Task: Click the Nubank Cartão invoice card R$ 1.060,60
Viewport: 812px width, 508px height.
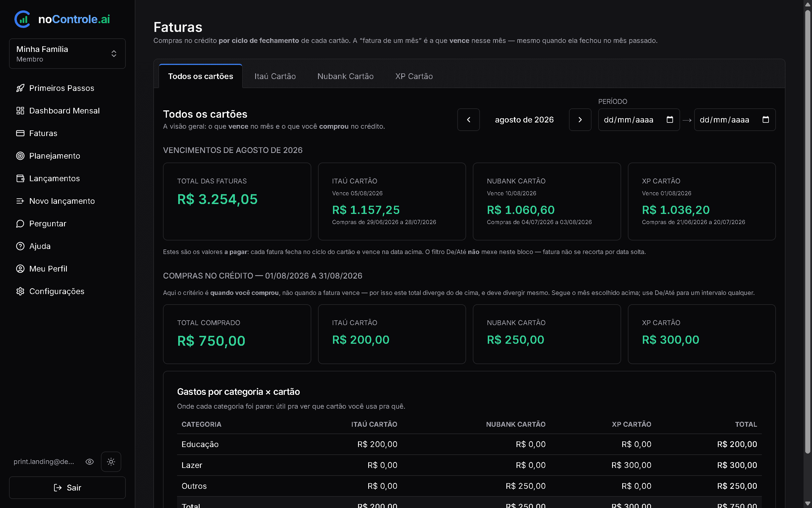Action: (x=547, y=202)
